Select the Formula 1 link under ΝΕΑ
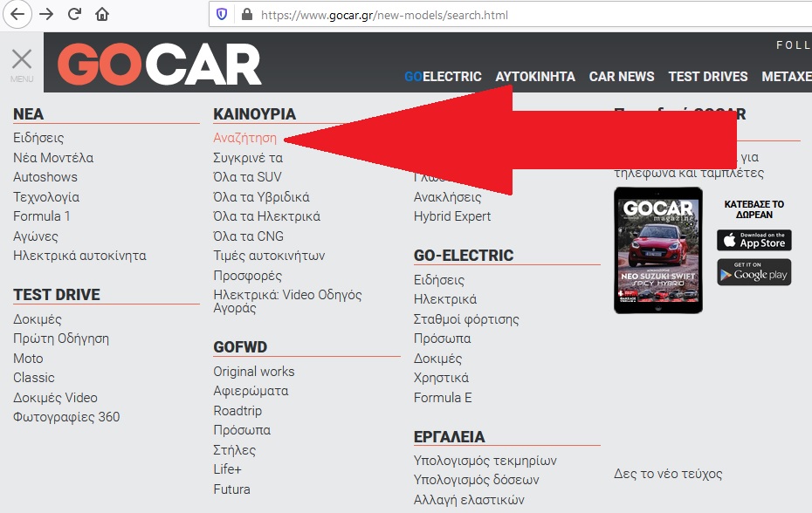This screenshot has height=513, width=812. coord(42,216)
